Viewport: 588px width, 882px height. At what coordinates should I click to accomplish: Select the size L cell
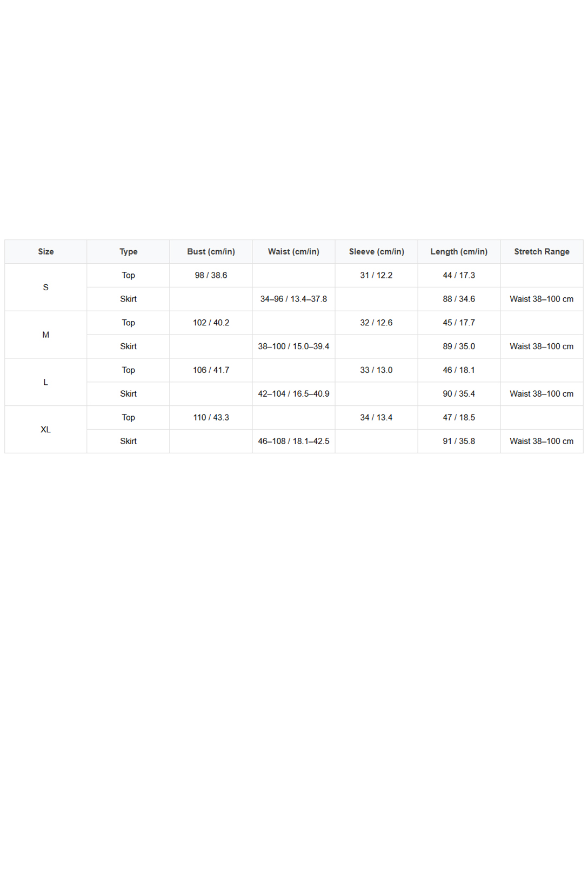46,382
